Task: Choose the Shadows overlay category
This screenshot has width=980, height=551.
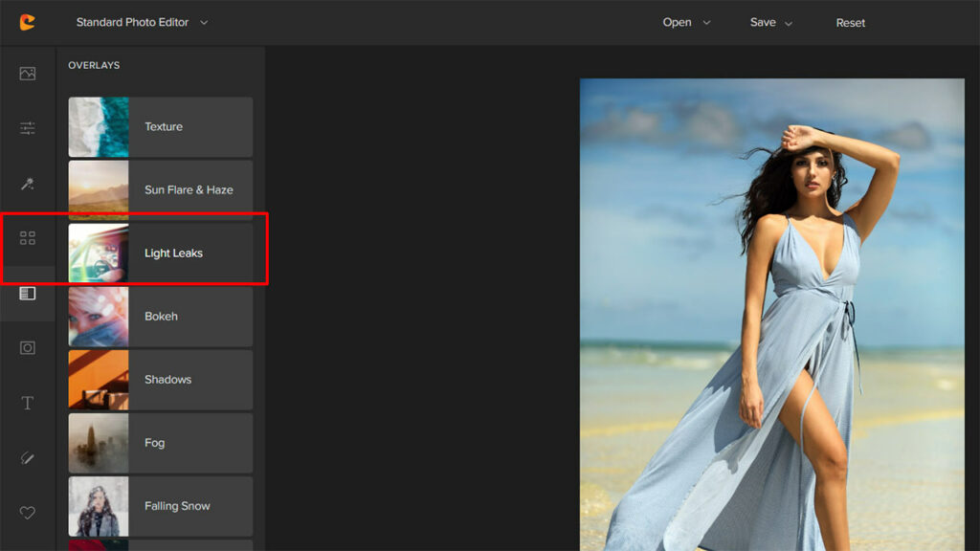Action: (x=161, y=380)
